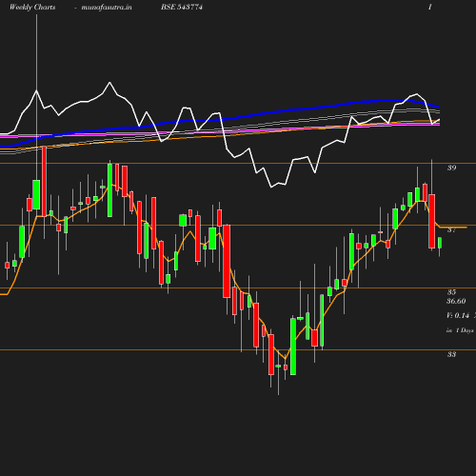Click the 'Weekly Charts' title text

point(32,8)
